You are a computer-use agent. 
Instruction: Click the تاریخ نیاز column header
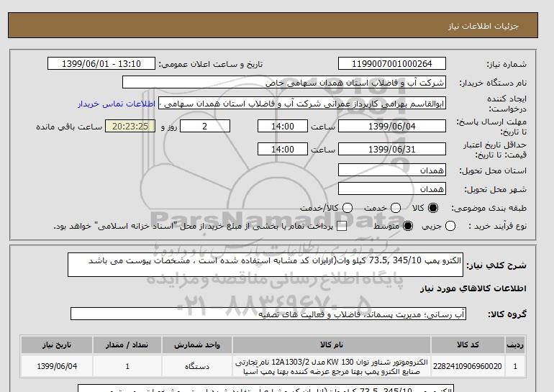(x=57, y=345)
